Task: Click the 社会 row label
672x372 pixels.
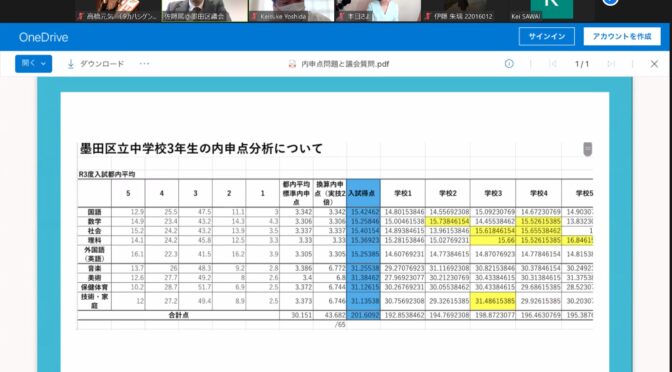Action: coord(94,231)
